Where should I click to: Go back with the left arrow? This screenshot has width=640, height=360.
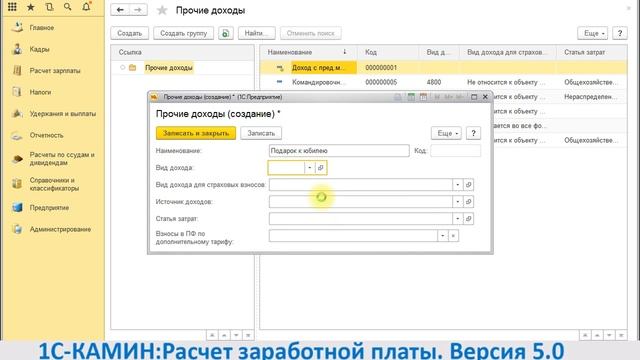point(120,10)
